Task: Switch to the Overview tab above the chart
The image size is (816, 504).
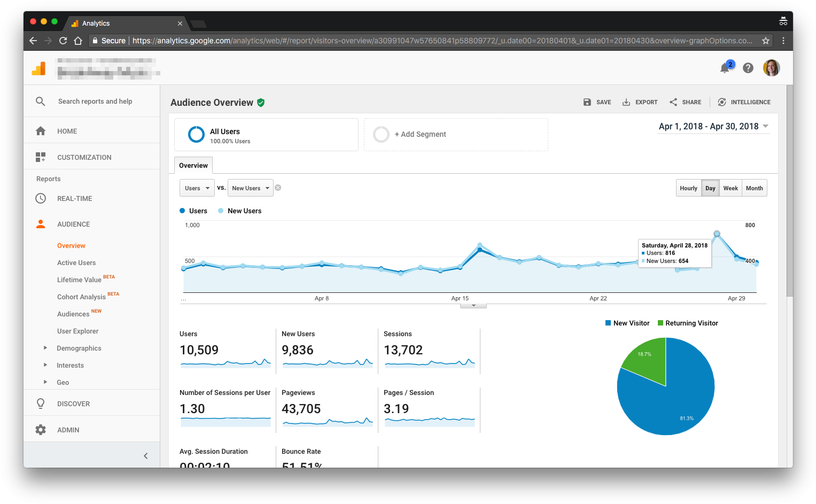Action: [193, 165]
